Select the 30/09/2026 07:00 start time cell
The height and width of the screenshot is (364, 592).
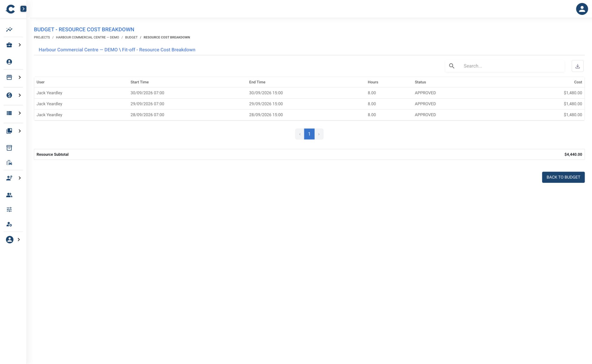click(147, 93)
